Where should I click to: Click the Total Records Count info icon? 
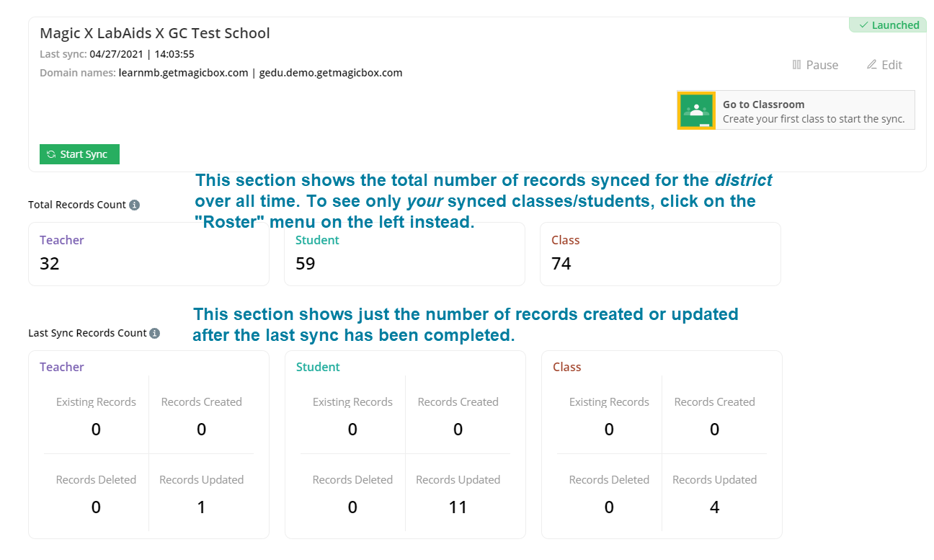tap(134, 205)
